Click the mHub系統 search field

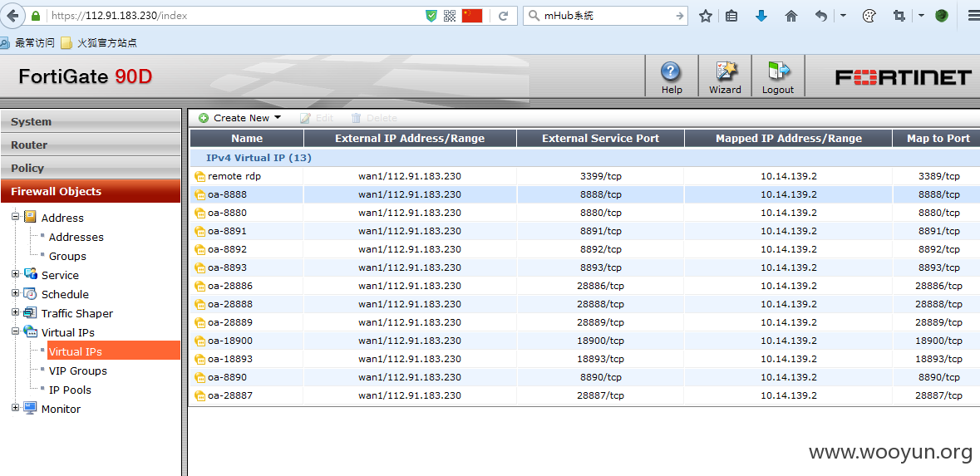(x=606, y=16)
